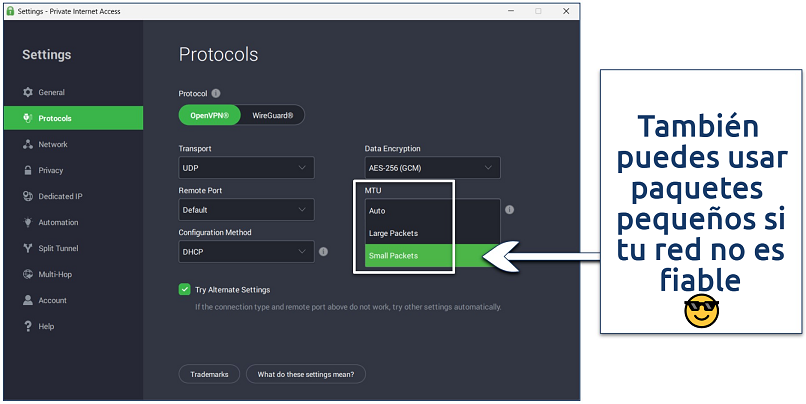Switch protocol to WireGuard

pos(272,115)
